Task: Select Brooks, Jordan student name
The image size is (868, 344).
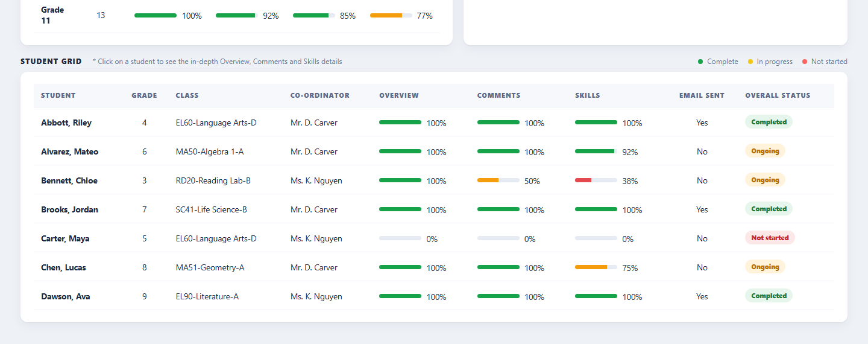Action: pyautogui.click(x=69, y=209)
